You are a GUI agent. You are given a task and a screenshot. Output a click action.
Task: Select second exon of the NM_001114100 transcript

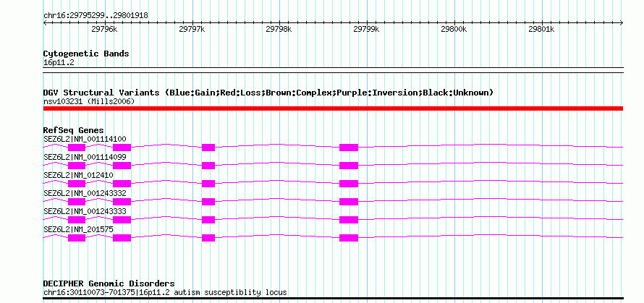pos(122,148)
